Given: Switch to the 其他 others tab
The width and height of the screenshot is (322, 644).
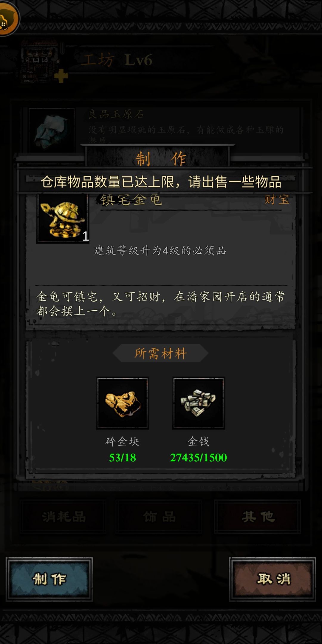Looking at the screenshot, I should (258, 517).
